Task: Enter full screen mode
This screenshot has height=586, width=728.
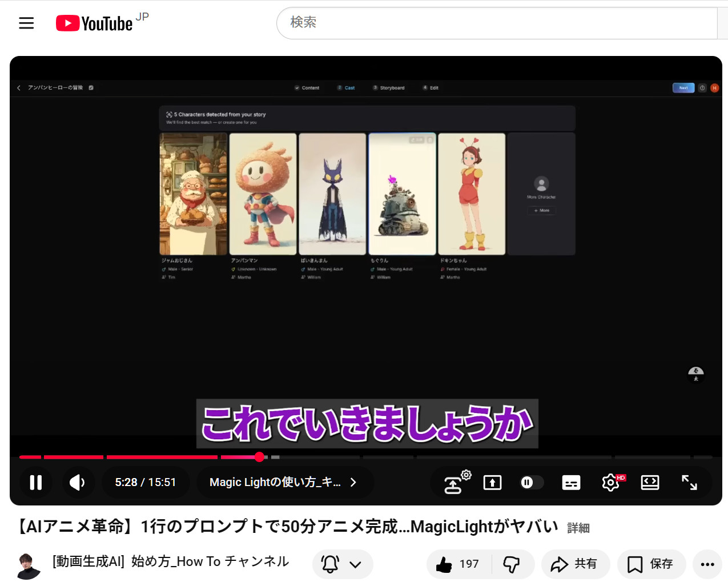Action: (x=689, y=483)
